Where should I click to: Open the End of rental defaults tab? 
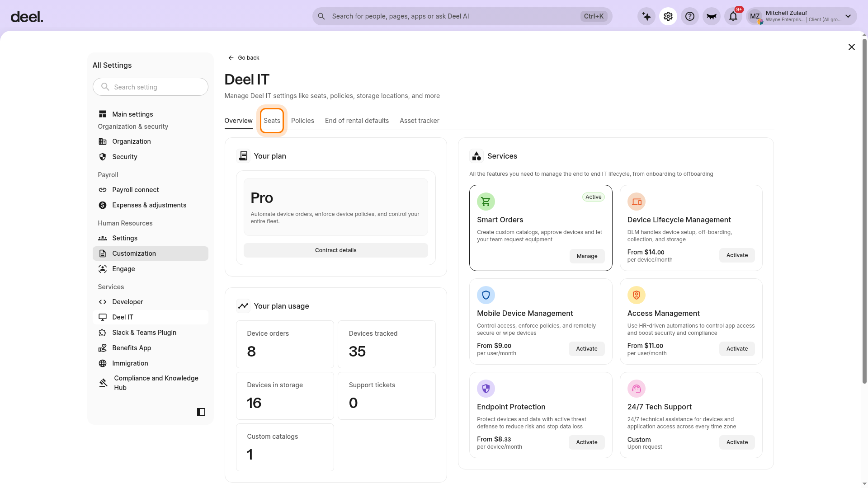(357, 121)
